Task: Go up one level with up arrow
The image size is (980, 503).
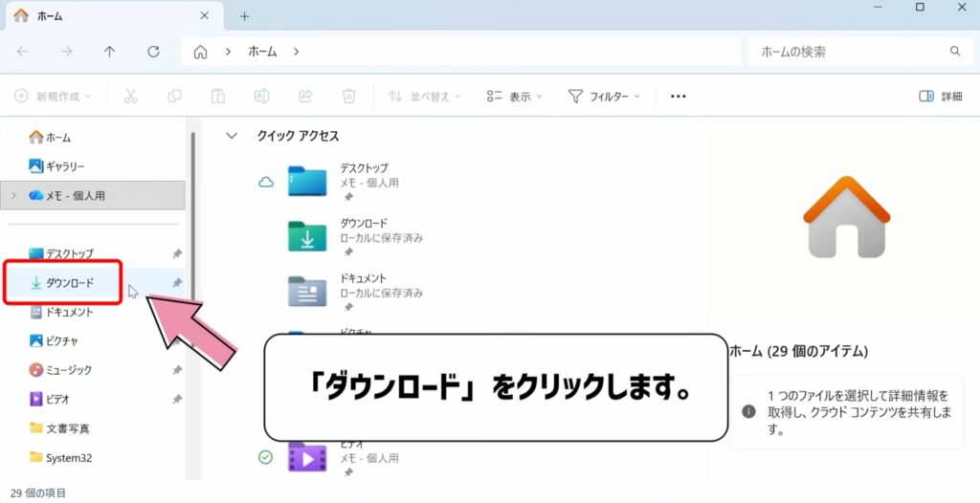Action: (109, 52)
